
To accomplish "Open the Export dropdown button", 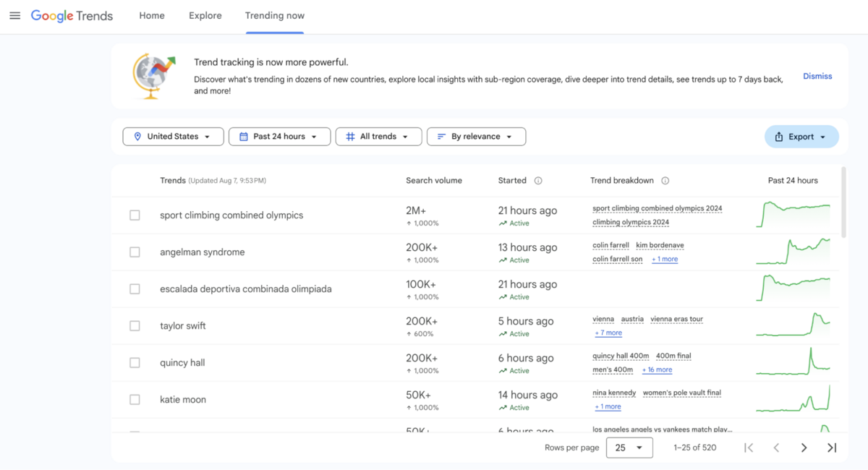I will [x=801, y=137].
